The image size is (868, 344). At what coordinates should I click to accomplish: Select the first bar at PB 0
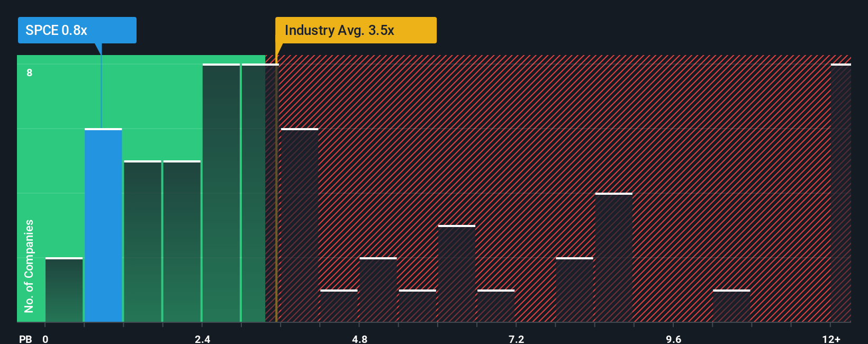(64, 289)
